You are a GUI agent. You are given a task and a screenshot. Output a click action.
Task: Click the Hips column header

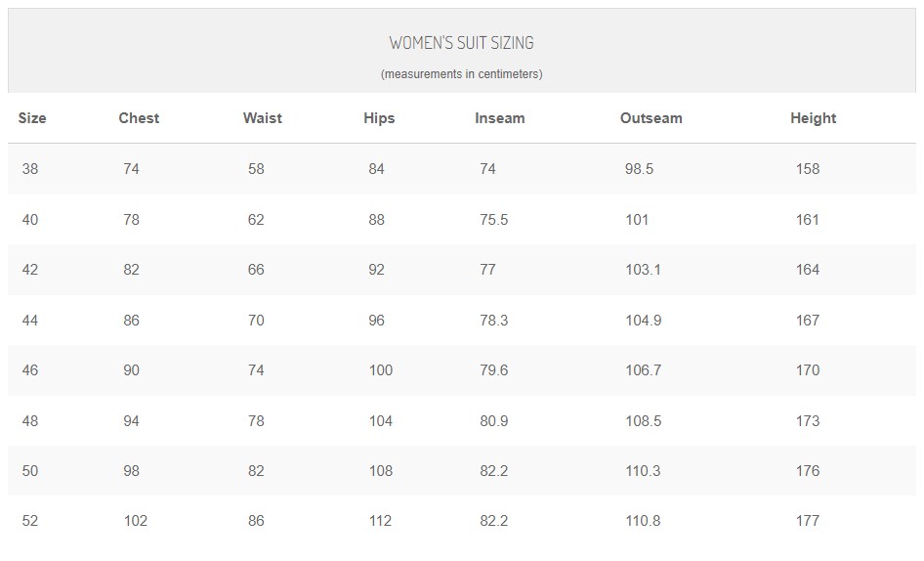click(379, 118)
